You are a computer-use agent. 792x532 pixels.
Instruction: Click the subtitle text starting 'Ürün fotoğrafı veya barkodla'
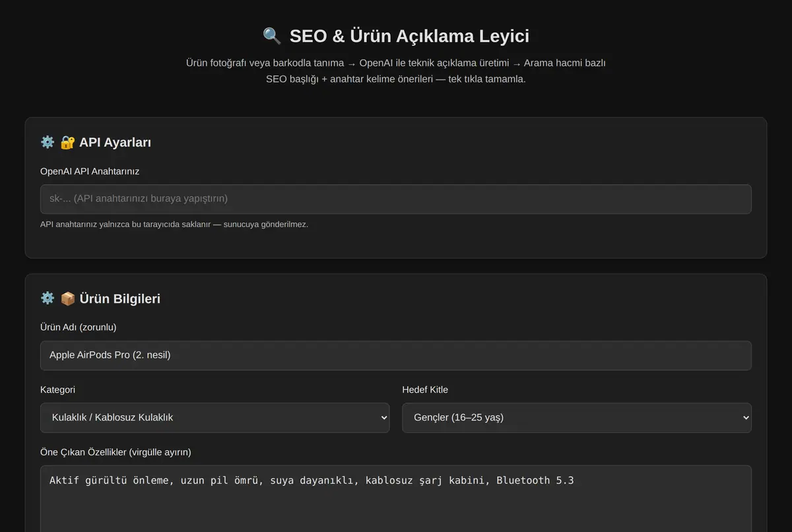point(396,71)
